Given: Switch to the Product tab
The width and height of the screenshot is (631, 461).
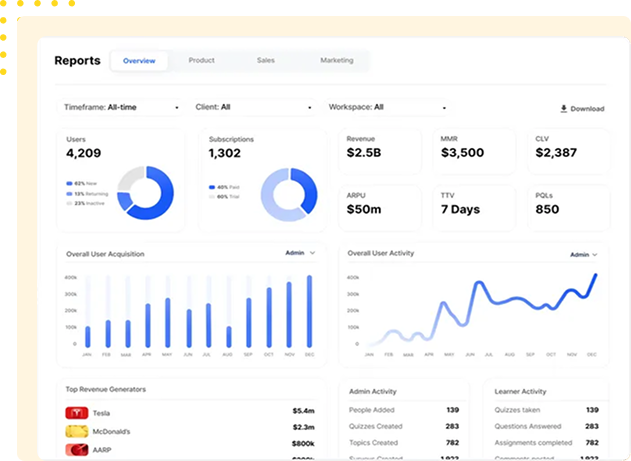Looking at the screenshot, I should coord(201,61).
